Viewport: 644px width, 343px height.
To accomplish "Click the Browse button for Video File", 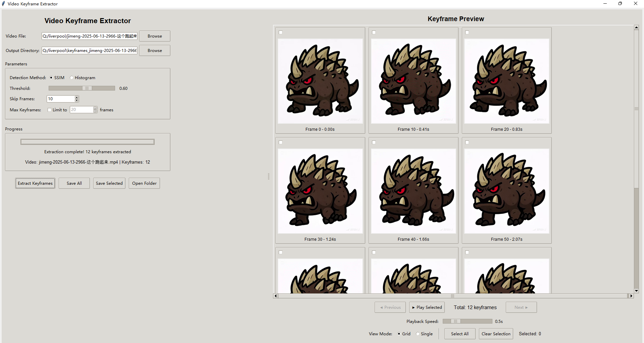I will pos(155,36).
